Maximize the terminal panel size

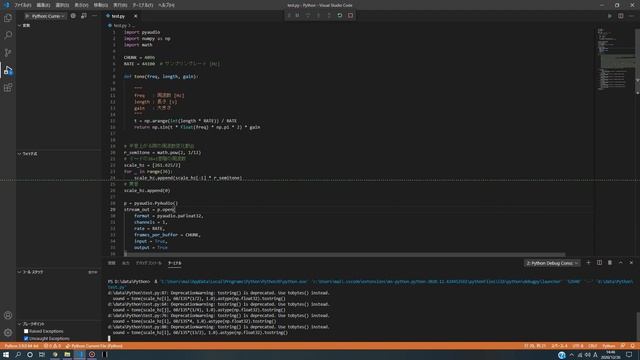(620, 263)
